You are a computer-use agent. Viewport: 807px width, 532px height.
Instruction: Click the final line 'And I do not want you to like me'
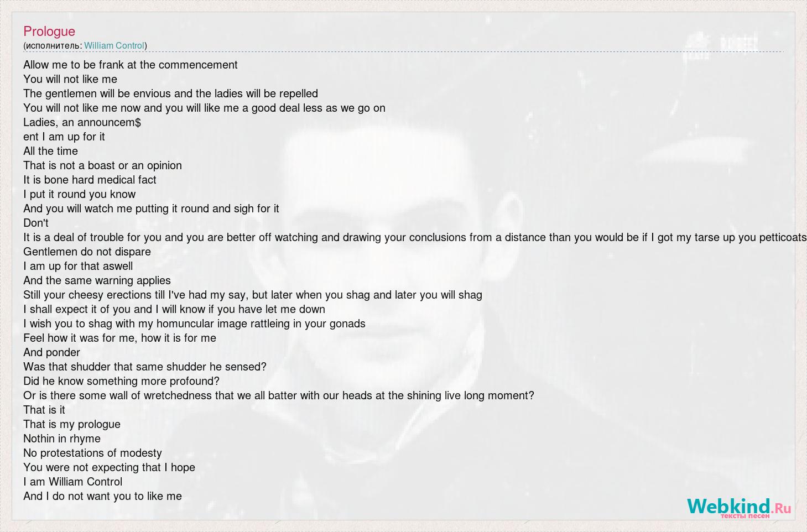(x=102, y=496)
